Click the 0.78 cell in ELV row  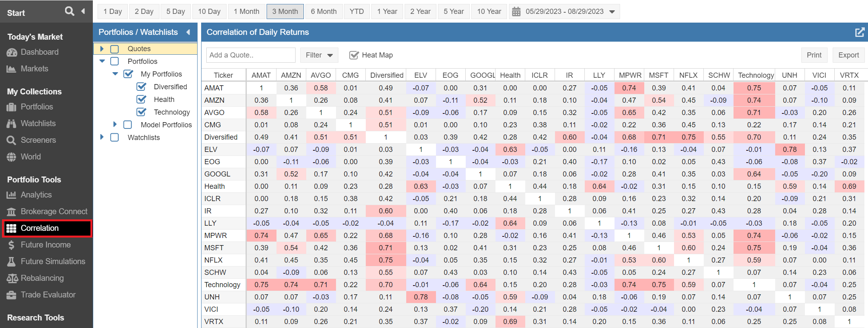pos(789,150)
